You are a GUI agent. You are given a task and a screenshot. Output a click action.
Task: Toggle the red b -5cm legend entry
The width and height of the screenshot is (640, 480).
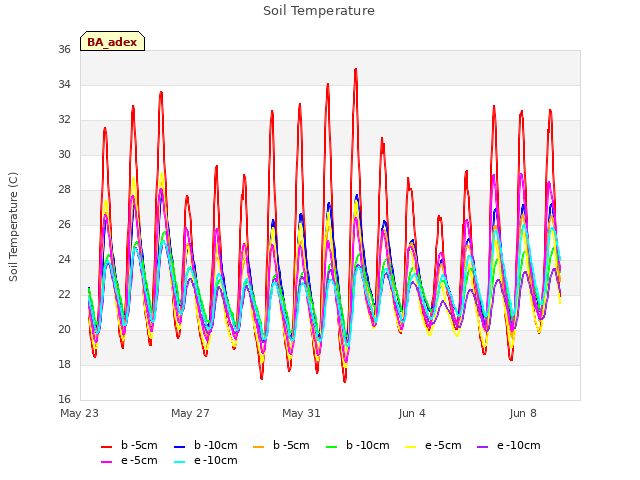(129, 445)
